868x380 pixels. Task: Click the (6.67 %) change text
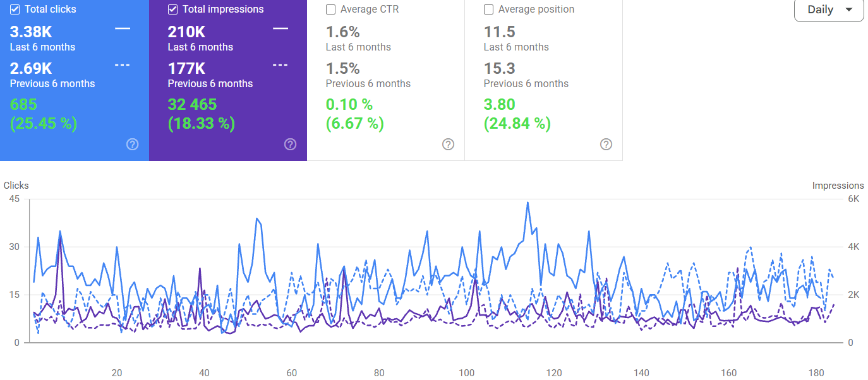pos(355,123)
